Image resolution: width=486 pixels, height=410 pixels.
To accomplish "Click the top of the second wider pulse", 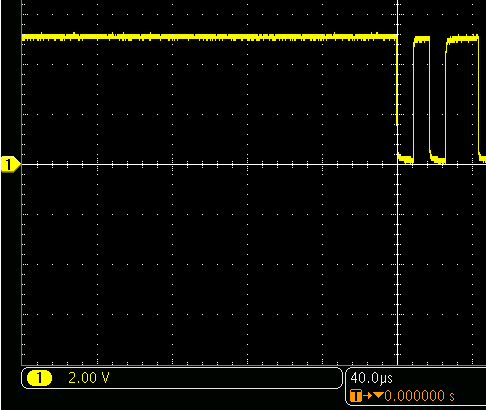I will pyautogui.click(x=462, y=38).
